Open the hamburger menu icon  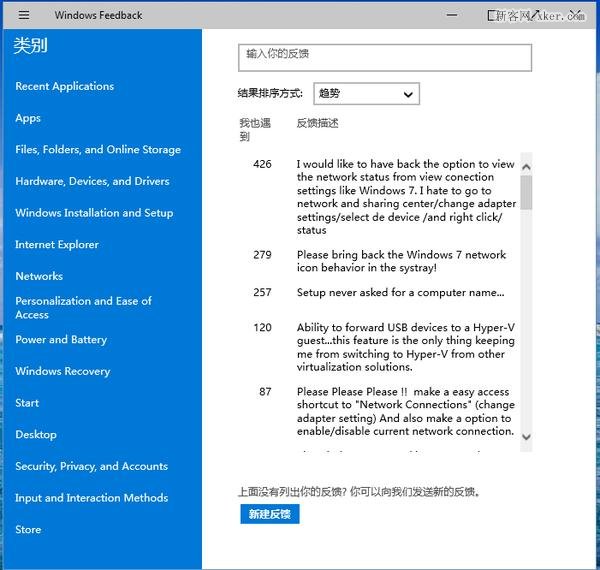[24, 15]
